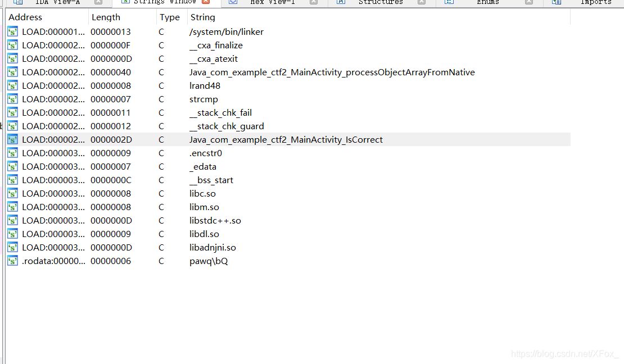Select the lrand48 string
This screenshot has width=624, height=364.
point(205,86)
